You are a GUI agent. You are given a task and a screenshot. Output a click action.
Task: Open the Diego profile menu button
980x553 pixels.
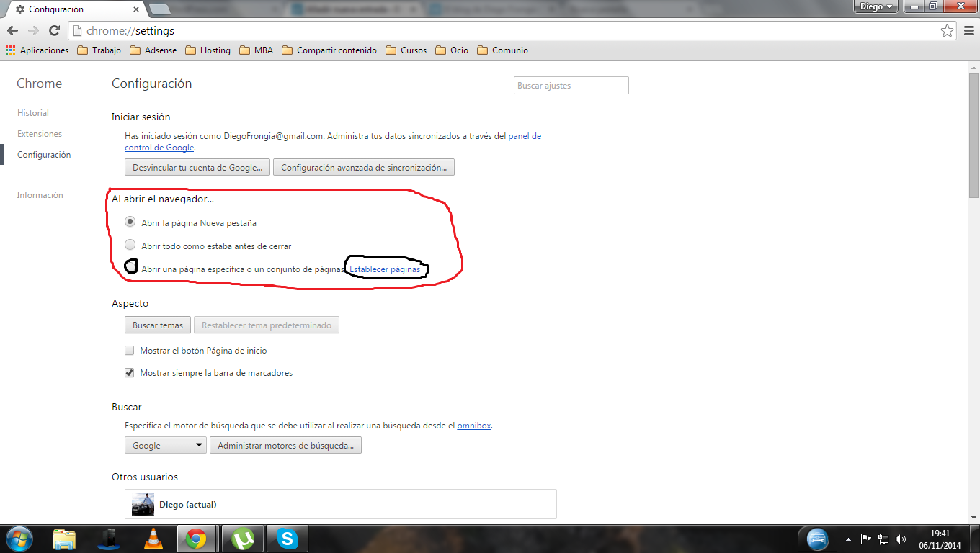coord(876,6)
